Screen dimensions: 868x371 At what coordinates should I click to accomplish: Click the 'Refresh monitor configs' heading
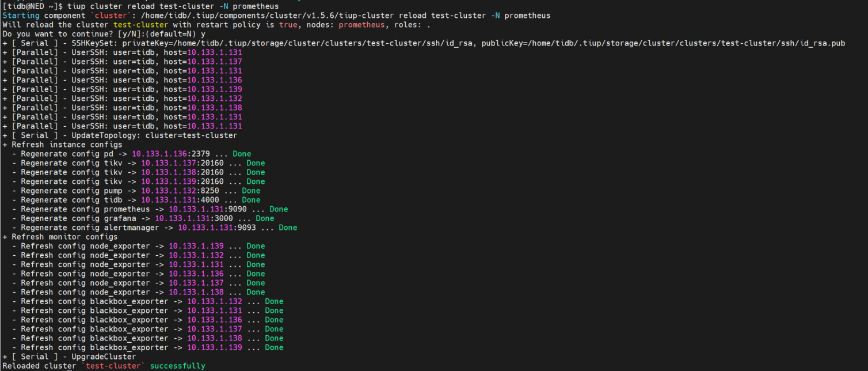[x=64, y=237]
